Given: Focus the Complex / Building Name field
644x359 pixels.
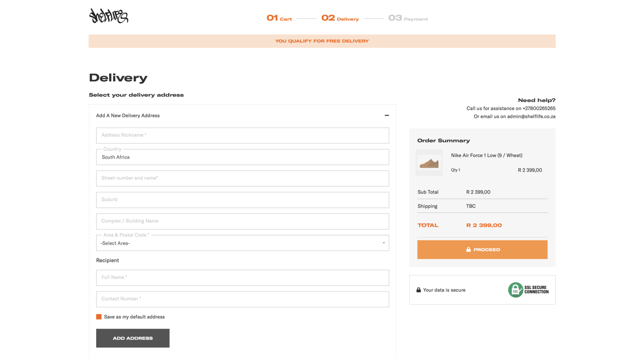Looking at the screenshot, I should click(x=242, y=221).
